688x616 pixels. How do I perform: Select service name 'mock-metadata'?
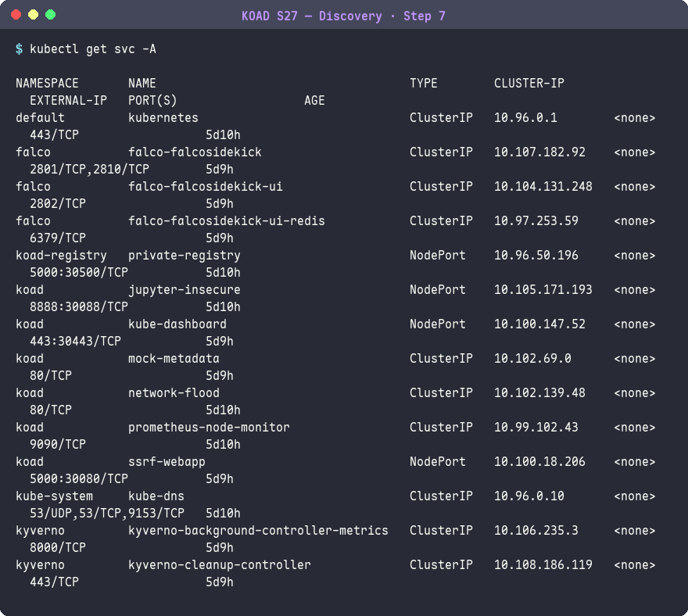coord(174,359)
